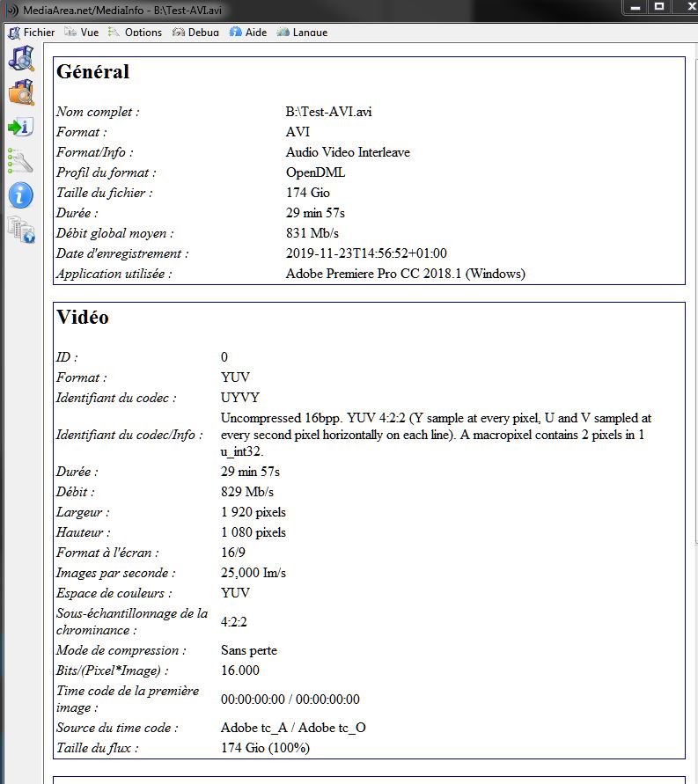The height and width of the screenshot is (784, 698).
Task: Click the Vidéo section heading
Action: point(83,317)
